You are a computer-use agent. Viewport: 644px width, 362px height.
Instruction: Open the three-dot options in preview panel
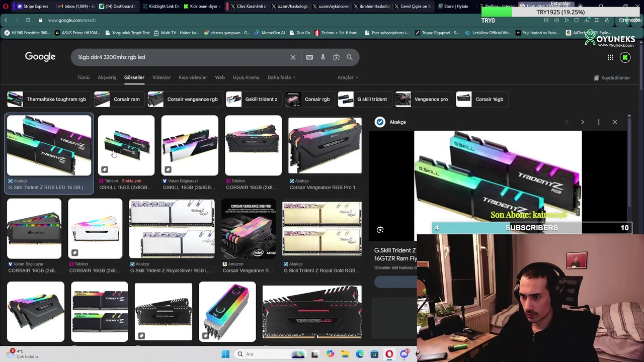point(599,122)
